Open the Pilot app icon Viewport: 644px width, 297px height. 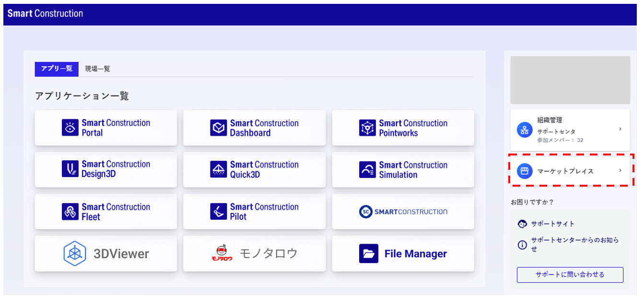tap(218, 212)
